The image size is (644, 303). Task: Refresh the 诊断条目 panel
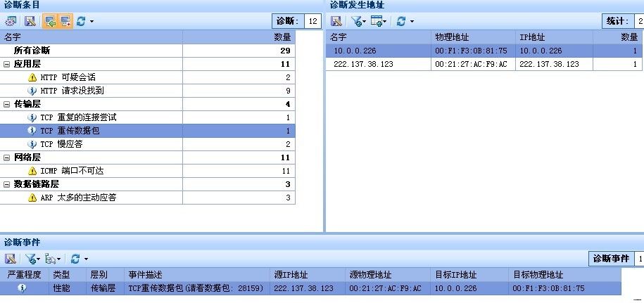(x=81, y=21)
